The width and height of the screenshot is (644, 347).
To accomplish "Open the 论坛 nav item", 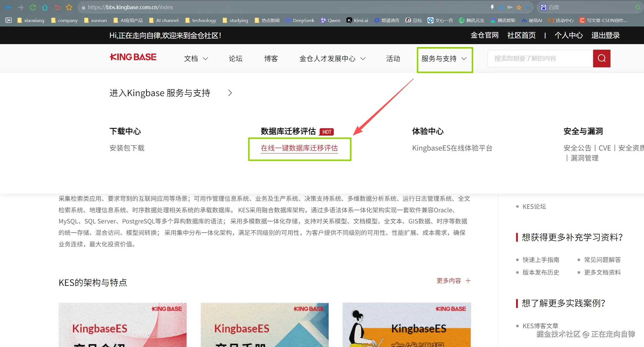I will point(236,59).
